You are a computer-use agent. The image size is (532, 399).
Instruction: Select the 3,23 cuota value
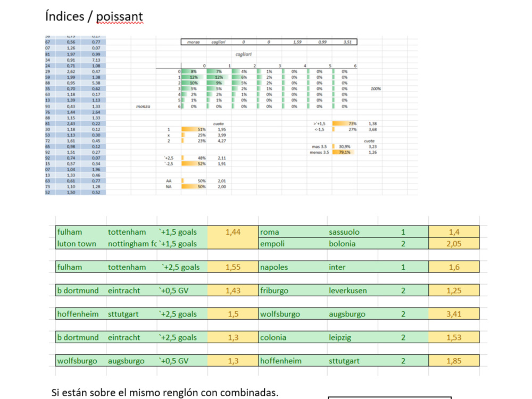pos(372,147)
